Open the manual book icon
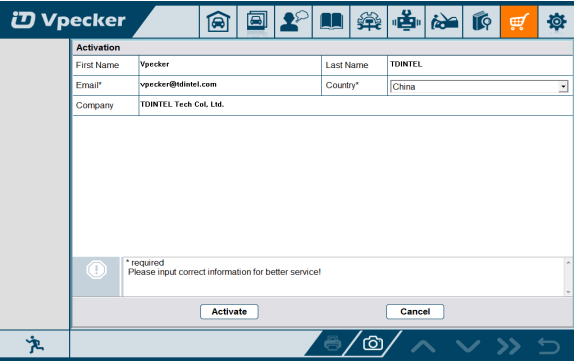Viewport: 574px width, 361px height. [331, 22]
